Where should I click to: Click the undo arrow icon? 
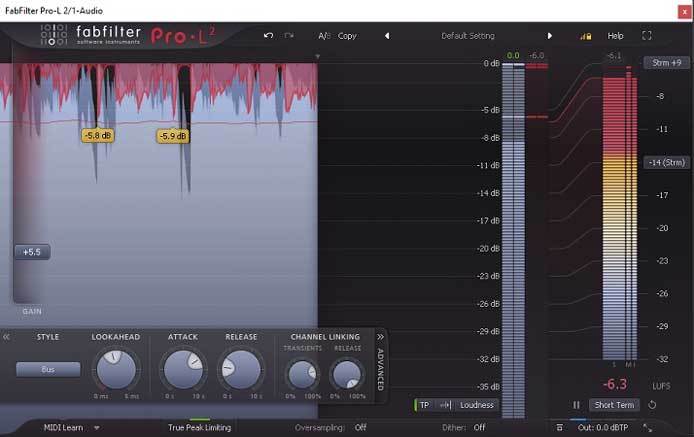click(268, 36)
